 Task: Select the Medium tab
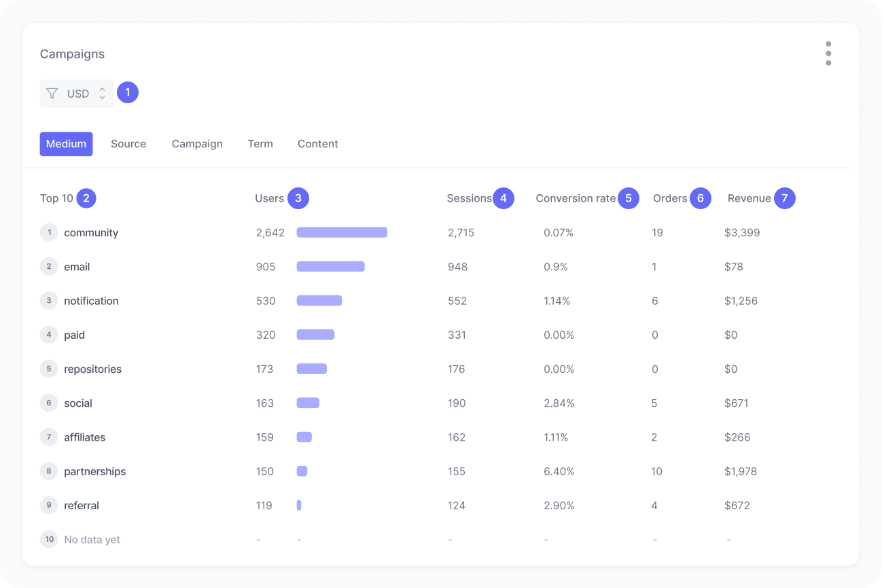click(x=66, y=143)
